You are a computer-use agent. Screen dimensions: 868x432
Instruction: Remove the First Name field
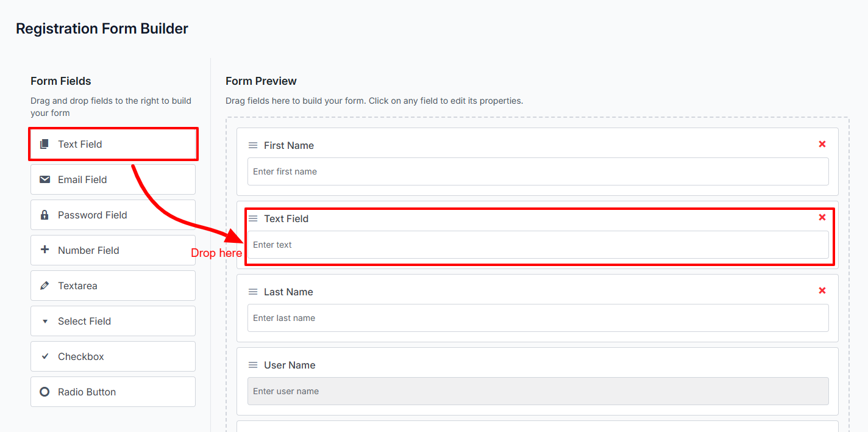point(822,144)
